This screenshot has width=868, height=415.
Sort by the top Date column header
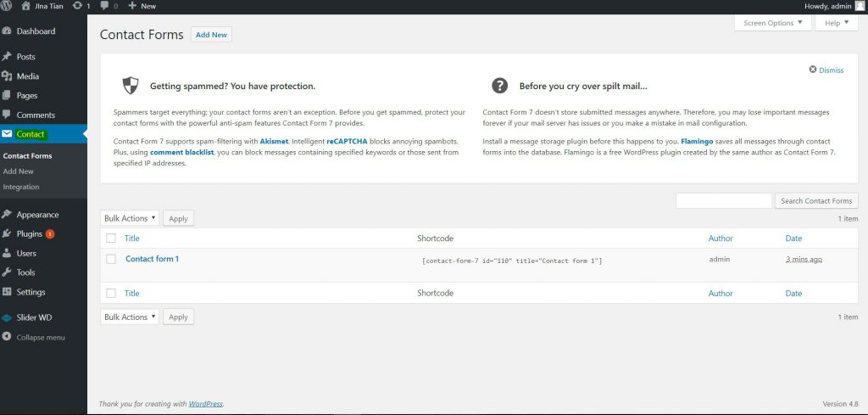point(793,238)
